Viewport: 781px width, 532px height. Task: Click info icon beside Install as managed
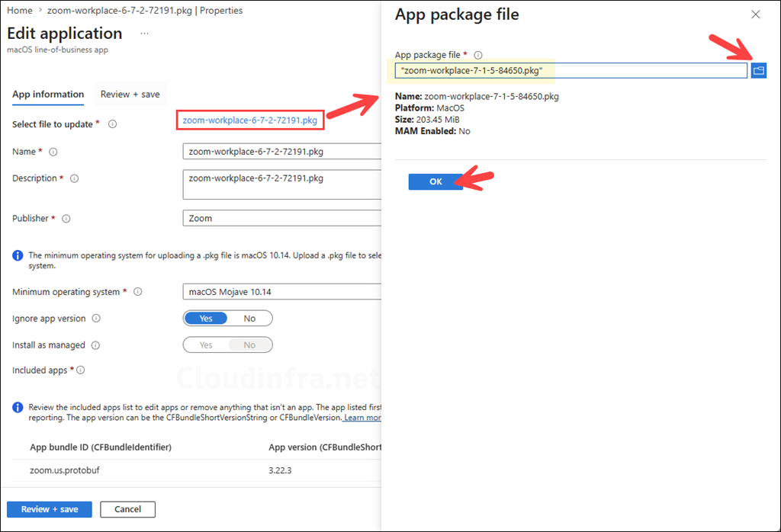[x=95, y=345]
